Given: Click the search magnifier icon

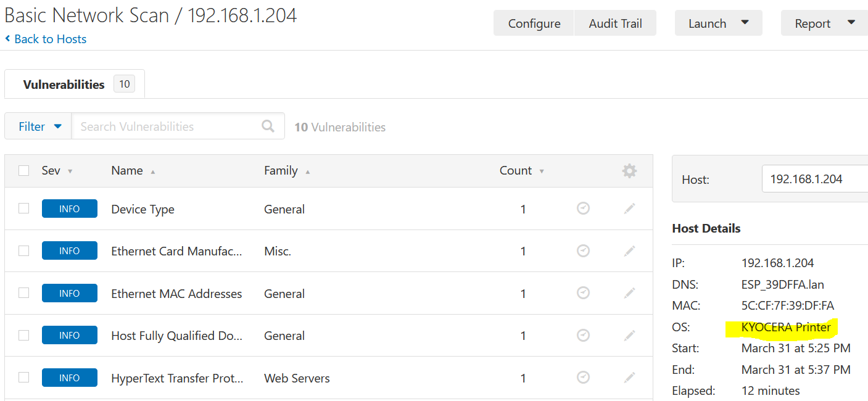Looking at the screenshot, I should tap(268, 126).
